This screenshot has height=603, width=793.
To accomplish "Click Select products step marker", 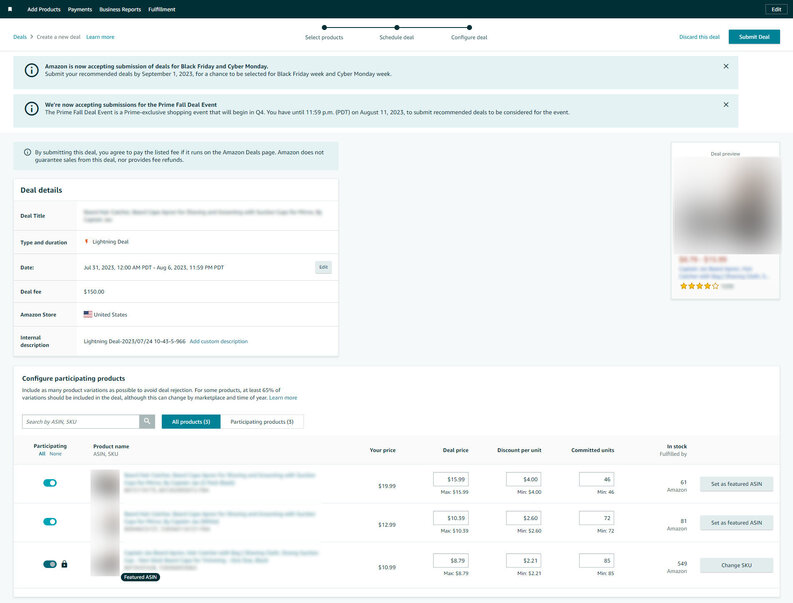I will coord(324,27).
